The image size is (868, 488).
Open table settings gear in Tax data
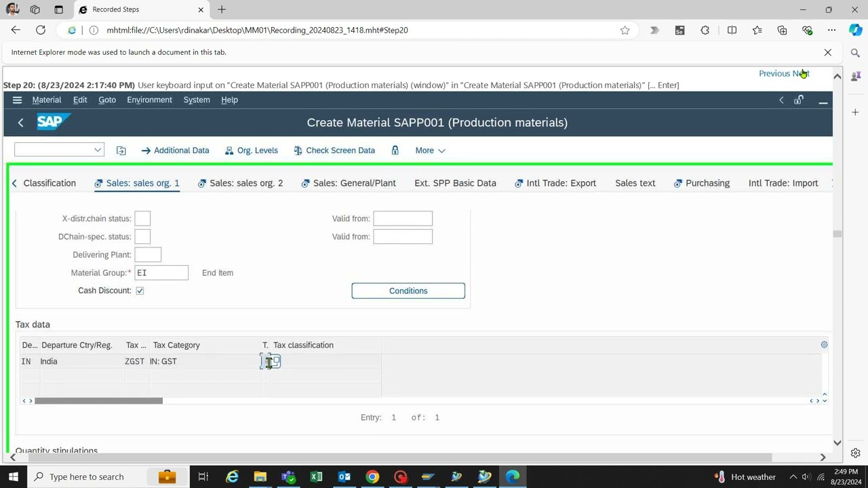824,345
